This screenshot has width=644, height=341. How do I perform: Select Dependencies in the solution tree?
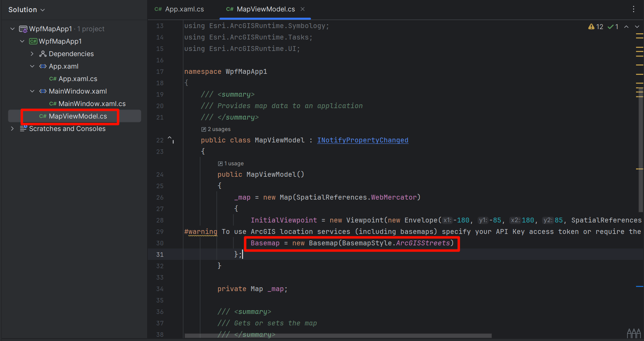point(71,54)
